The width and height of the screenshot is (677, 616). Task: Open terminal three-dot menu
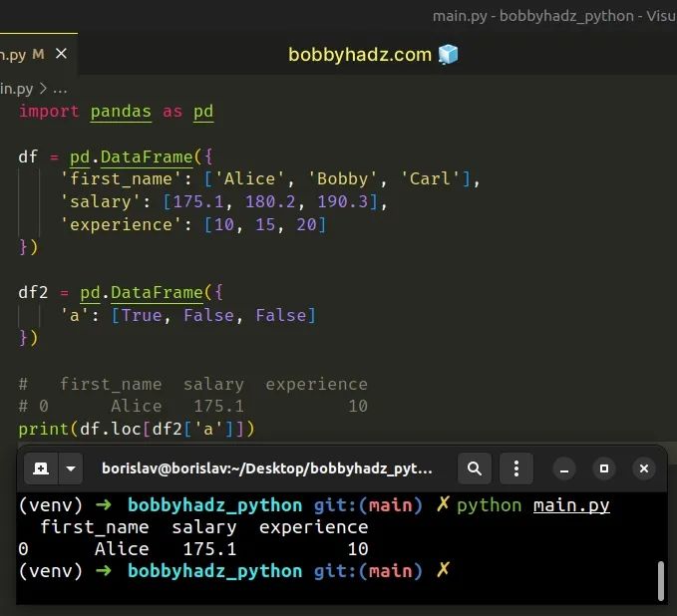tap(516, 468)
